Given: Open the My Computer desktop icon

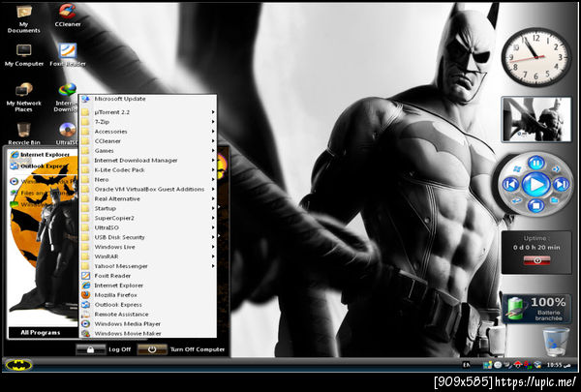Looking at the screenshot, I should pyautogui.click(x=23, y=55).
